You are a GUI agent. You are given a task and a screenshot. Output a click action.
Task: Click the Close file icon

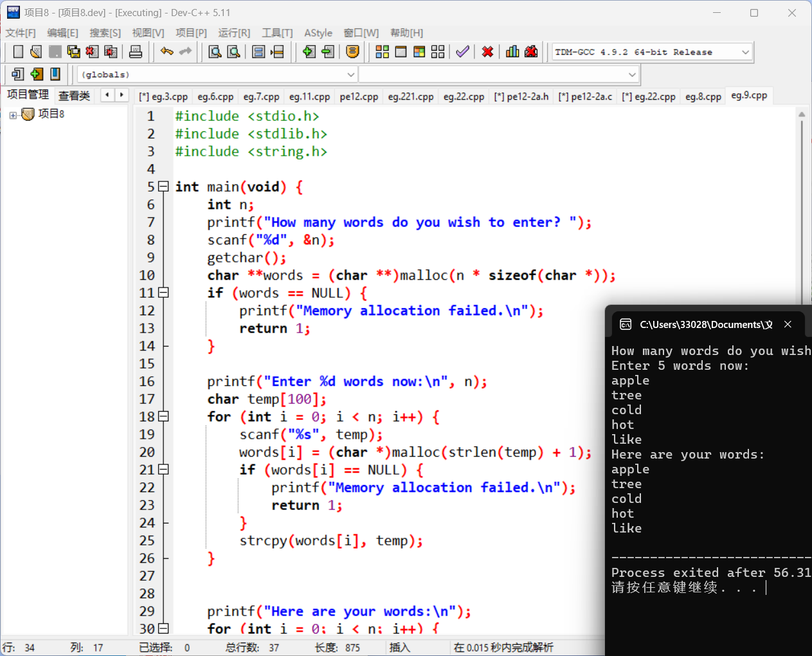92,51
